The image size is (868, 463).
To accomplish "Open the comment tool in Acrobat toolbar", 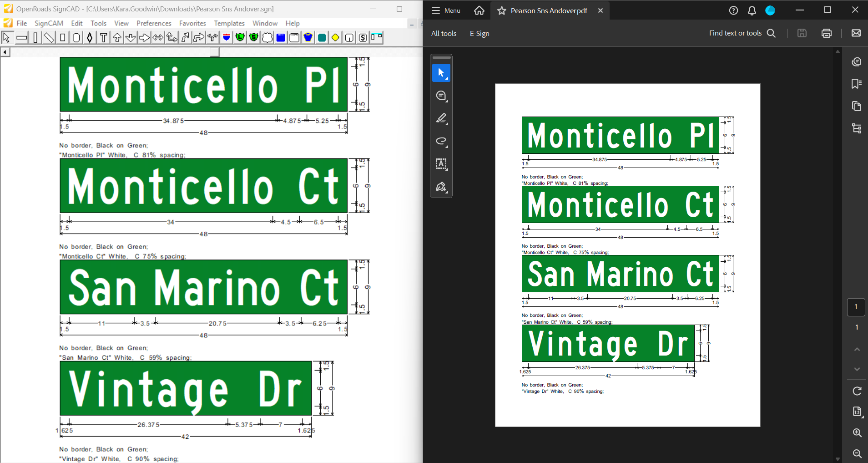I will (441, 96).
